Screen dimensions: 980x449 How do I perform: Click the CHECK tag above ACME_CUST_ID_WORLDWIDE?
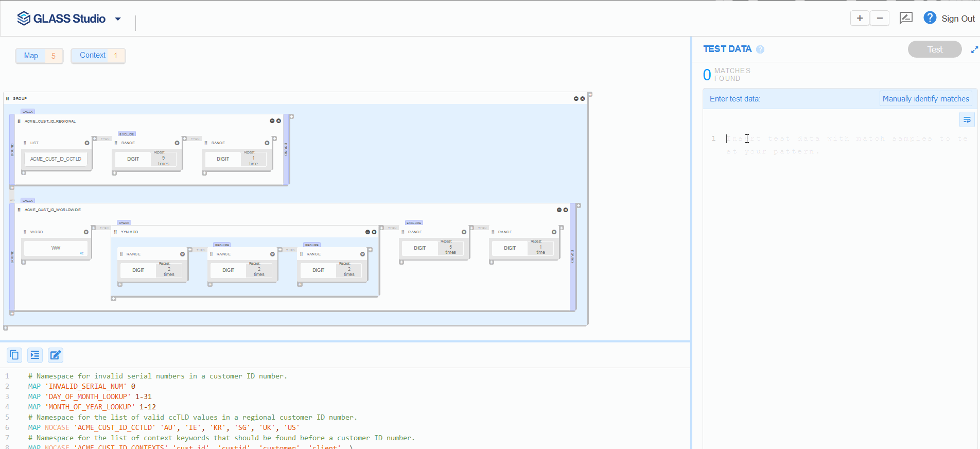coord(28,200)
